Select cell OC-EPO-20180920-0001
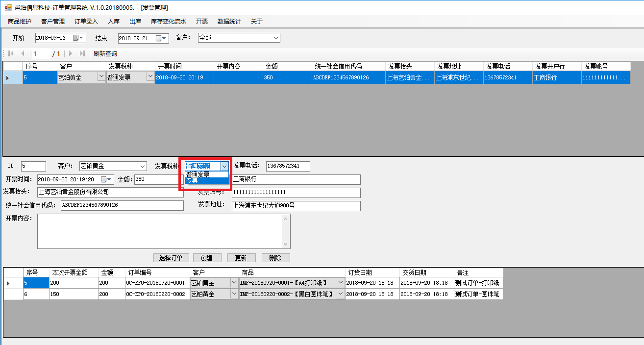The width and height of the screenshot is (644, 345). (x=157, y=283)
